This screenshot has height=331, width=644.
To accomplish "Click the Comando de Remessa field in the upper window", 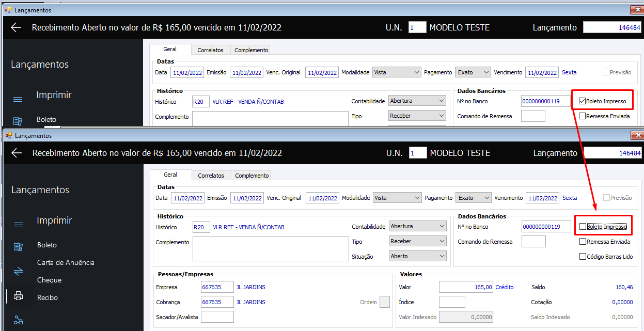I will [533, 116].
